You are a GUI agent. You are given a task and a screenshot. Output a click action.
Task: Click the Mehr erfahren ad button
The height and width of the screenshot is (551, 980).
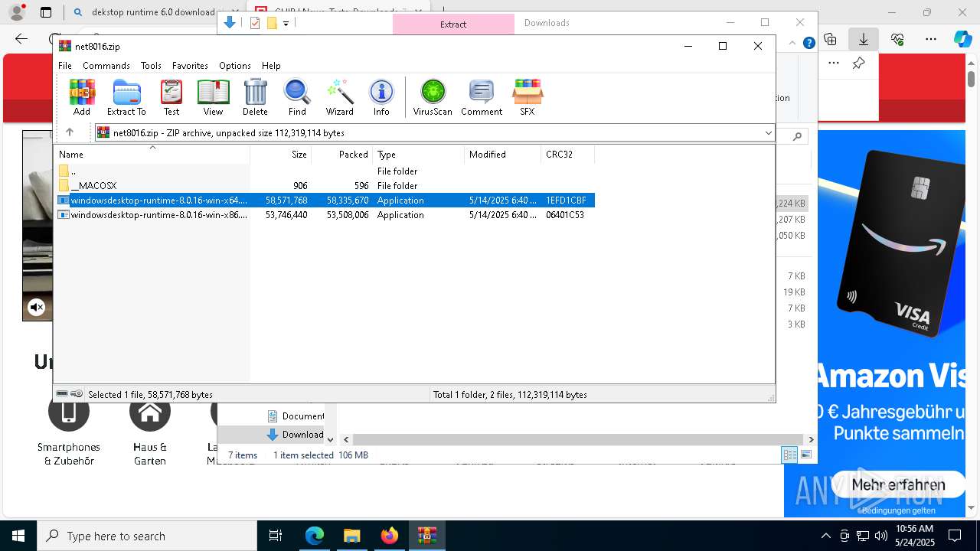click(x=898, y=484)
